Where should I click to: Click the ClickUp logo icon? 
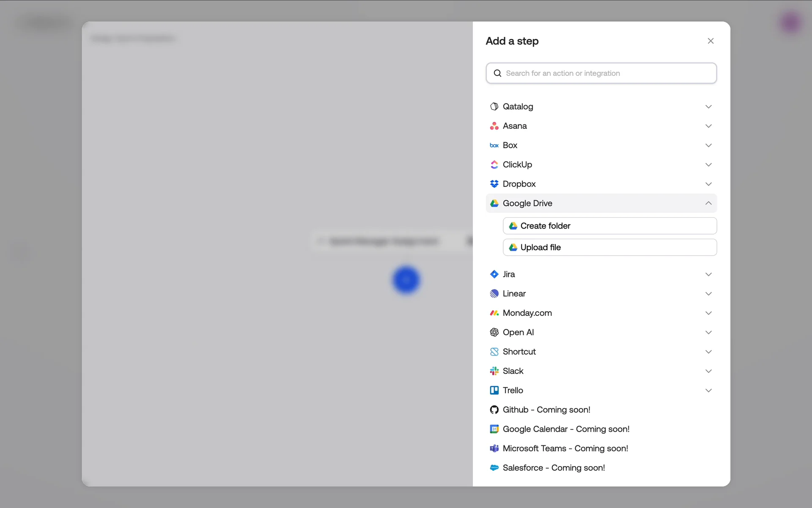[494, 165]
